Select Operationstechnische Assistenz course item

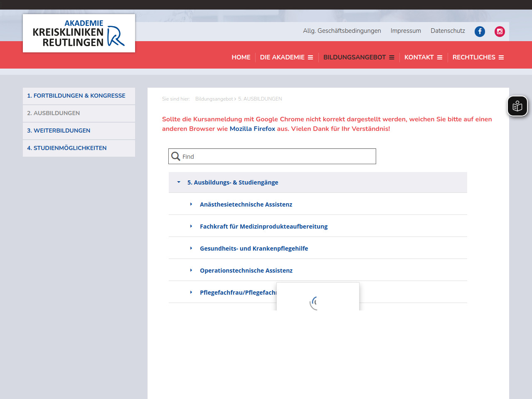(246, 271)
